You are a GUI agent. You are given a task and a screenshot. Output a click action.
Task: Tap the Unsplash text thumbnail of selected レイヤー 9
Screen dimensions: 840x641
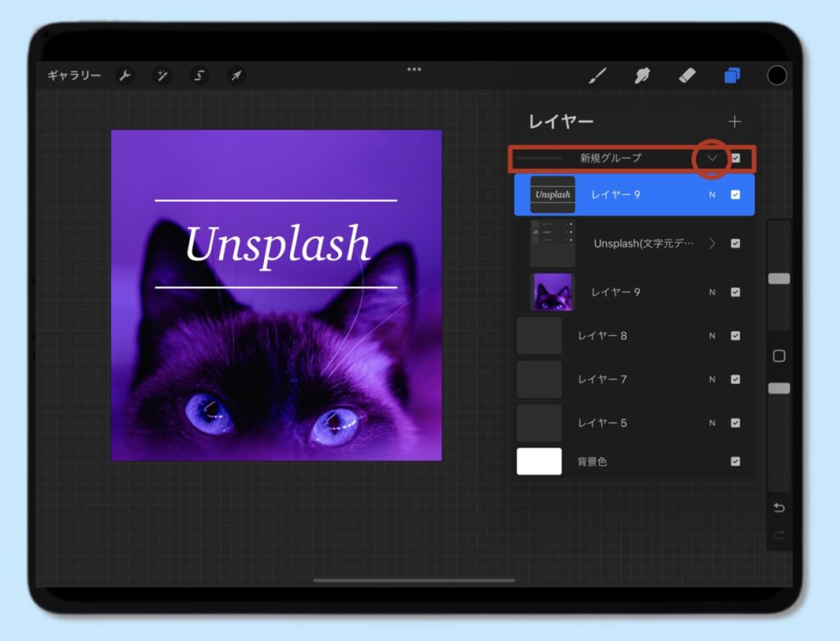point(553,194)
